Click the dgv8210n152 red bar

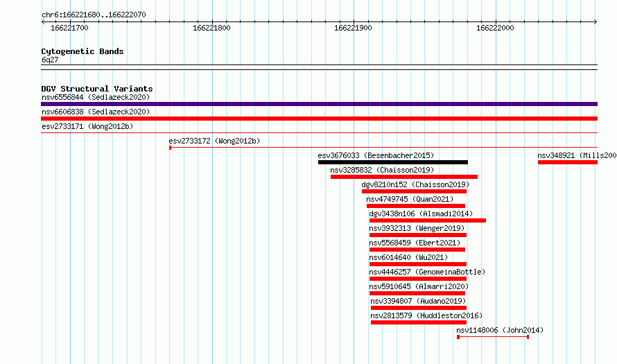pos(414,191)
